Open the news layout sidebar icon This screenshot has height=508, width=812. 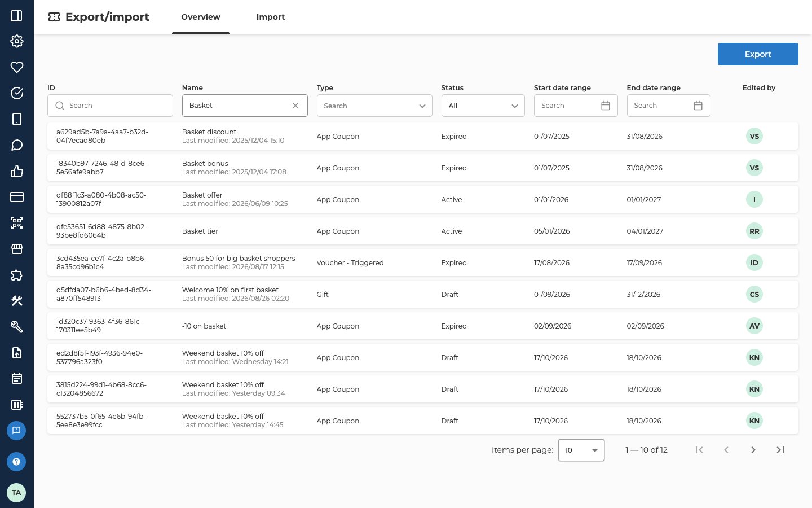[17, 405]
